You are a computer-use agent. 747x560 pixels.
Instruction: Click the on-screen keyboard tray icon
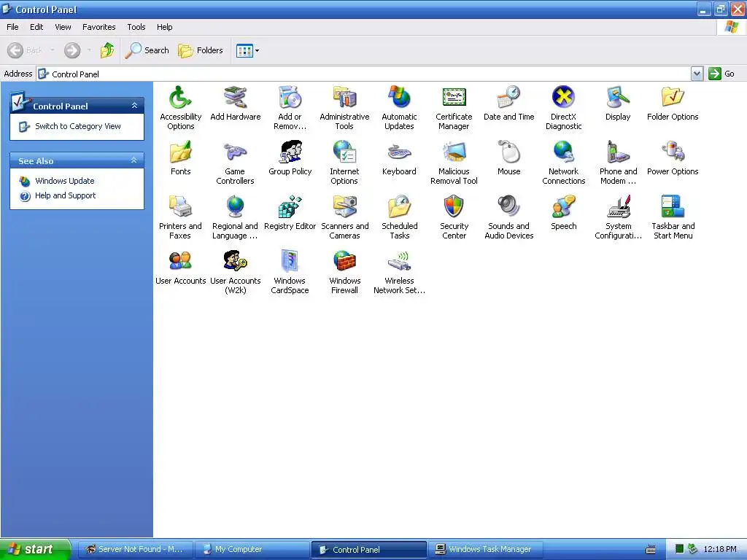pos(650,549)
